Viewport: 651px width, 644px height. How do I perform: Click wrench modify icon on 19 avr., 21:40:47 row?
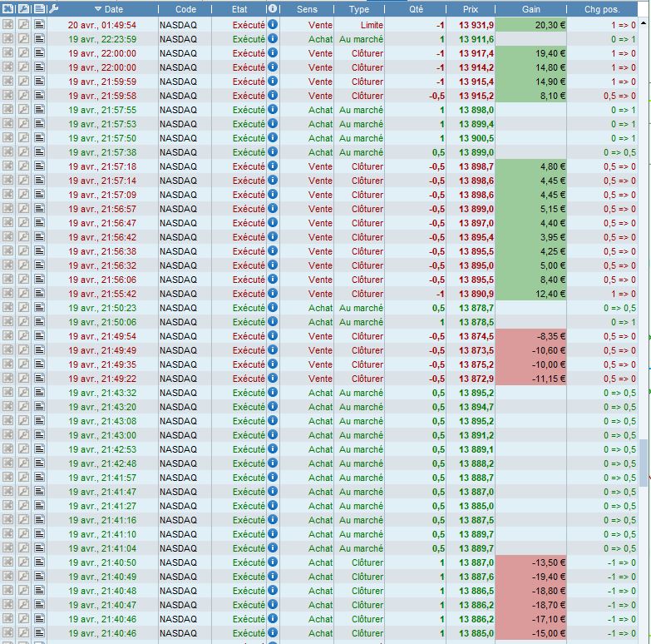tap(23, 605)
